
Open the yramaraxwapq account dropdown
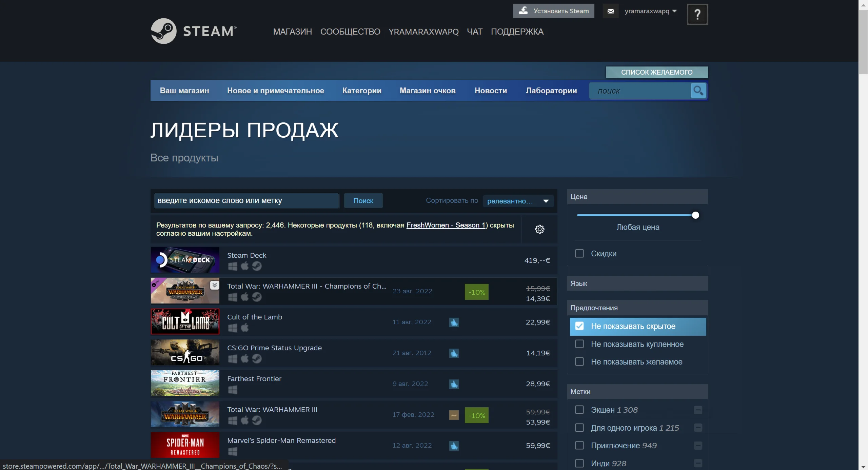pyautogui.click(x=650, y=11)
